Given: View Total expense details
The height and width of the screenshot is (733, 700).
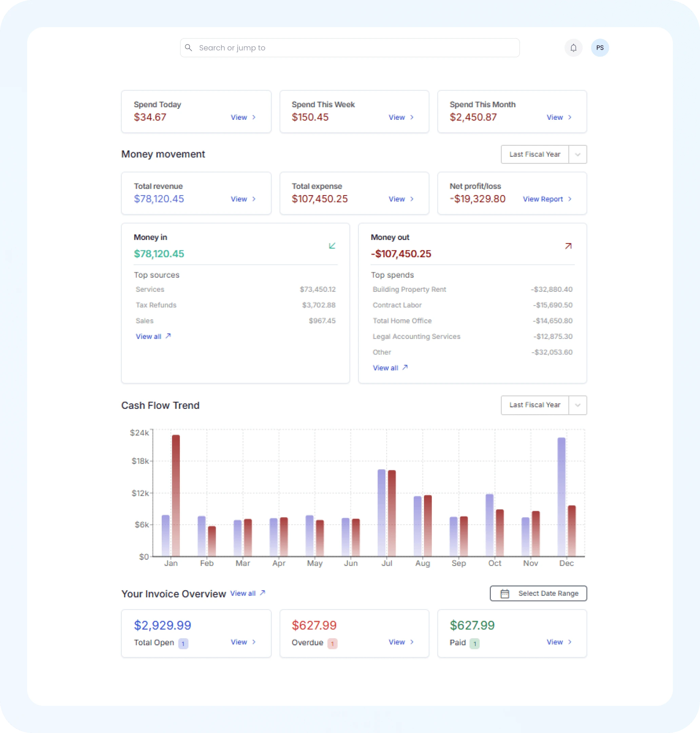Looking at the screenshot, I should click(401, 199).
